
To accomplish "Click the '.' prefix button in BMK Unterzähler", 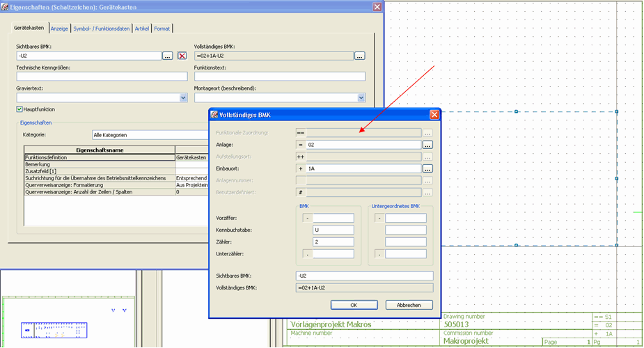I will click(307, 254).
